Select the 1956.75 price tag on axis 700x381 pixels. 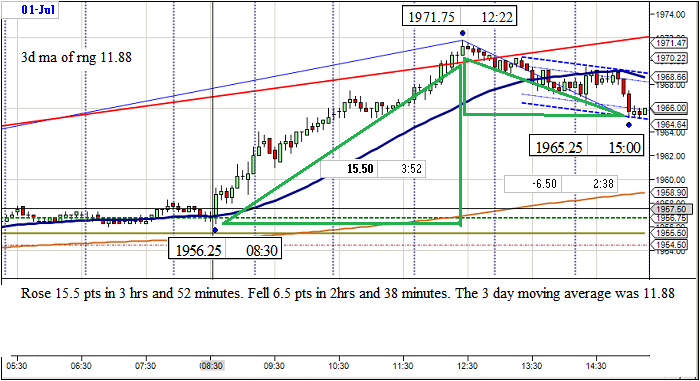pyautogui.click(x=670, y=218)
